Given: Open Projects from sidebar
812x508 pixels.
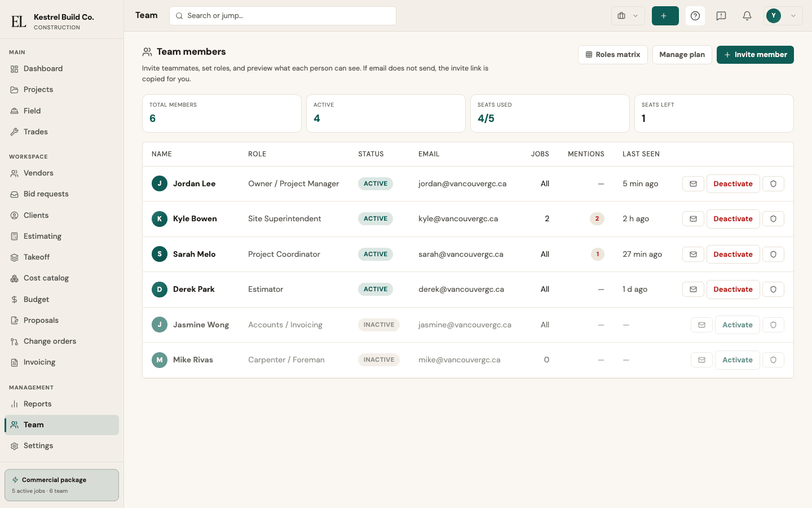Looking at the screenshot, I should coord(61,90).
